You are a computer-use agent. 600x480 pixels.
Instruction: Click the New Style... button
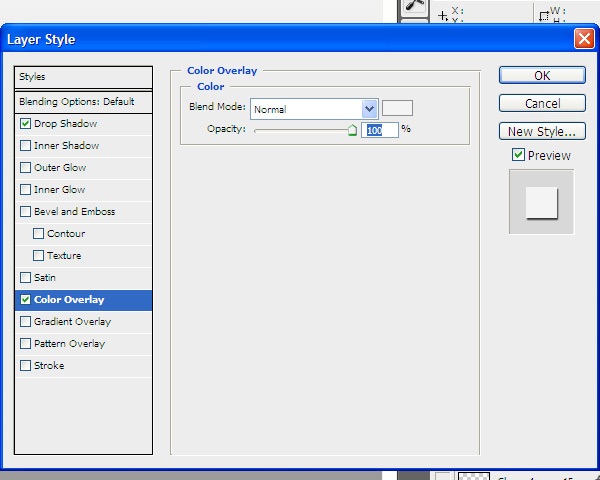tap(542, 132)
